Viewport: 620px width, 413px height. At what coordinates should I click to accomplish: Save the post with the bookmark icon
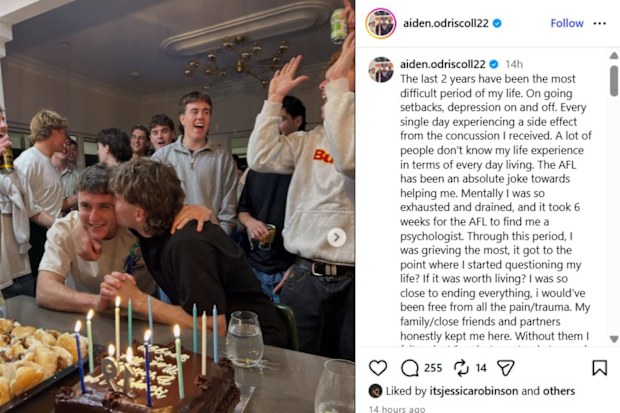click(x=599, y=368)
